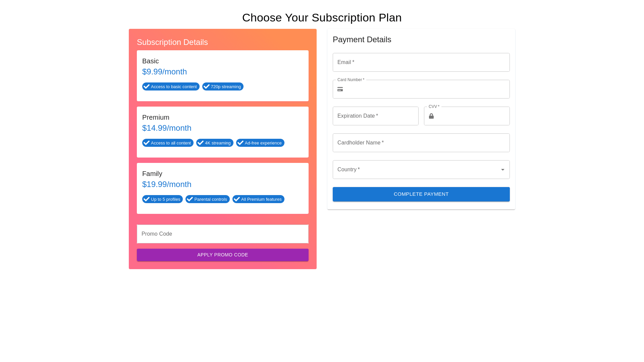This screenshot has width=644, height=362.
Task: Click the checkmark on Up to 5 profiles
Action: (x=147, y=199)
